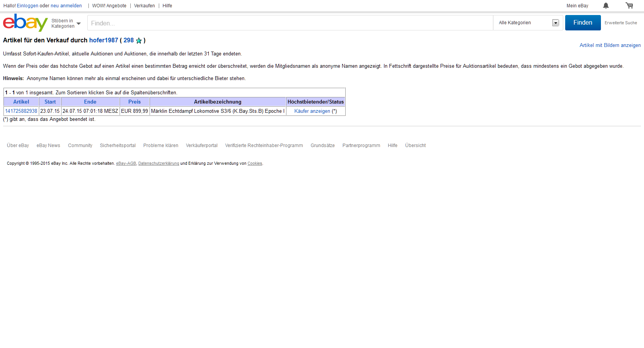Open feedback score 298 link

(x=128, y=40)
